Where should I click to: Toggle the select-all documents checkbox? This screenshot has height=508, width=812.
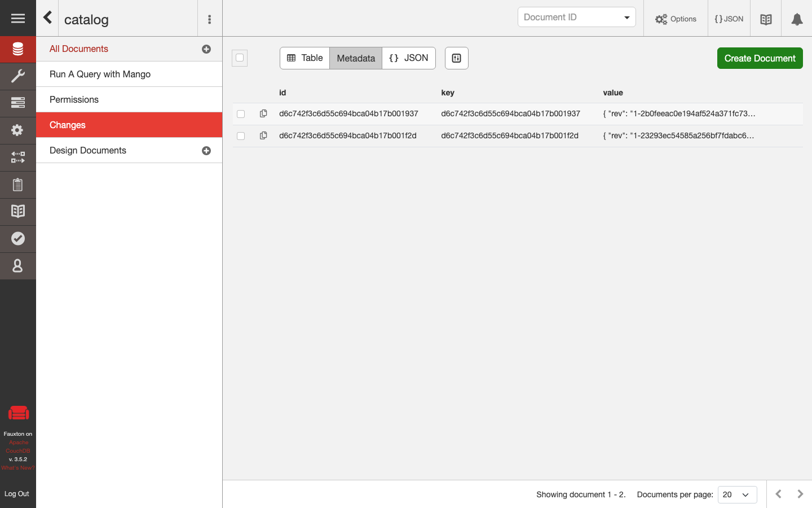click(x=240, y=58)
